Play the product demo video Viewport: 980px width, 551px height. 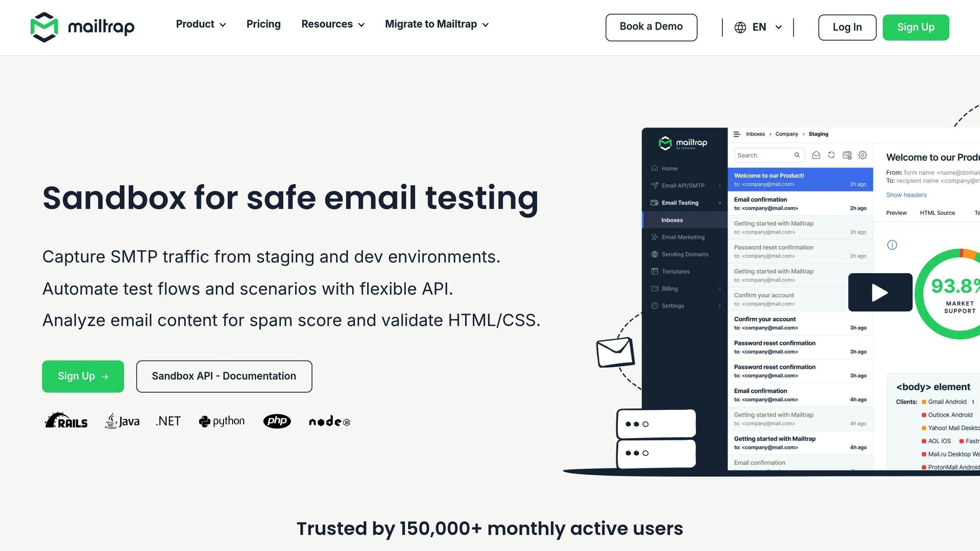[x=880, y=292]
